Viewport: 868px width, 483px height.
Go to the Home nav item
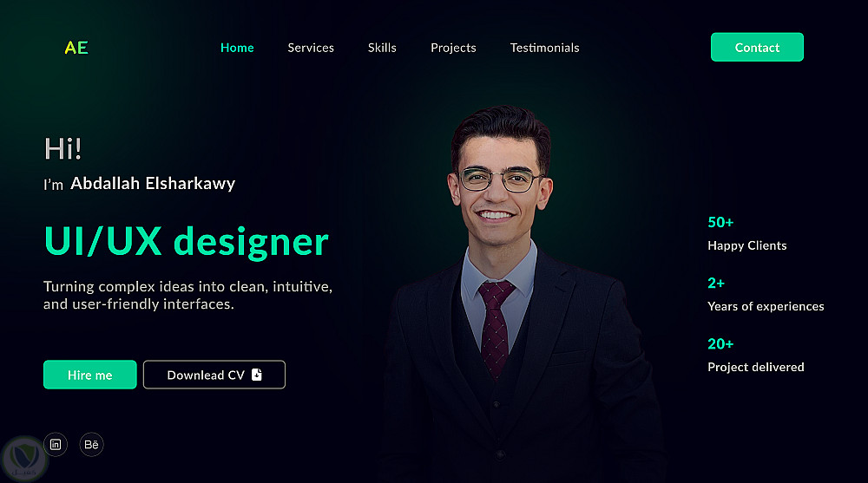237,48
